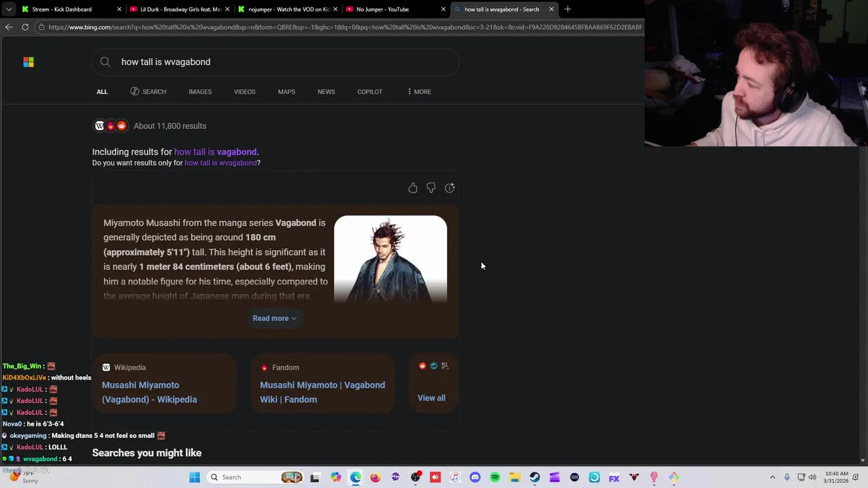This screenshot has width=868, height=488.
Task: Close the Stream - Kick Dashboard tab
Action: [119, 9]
